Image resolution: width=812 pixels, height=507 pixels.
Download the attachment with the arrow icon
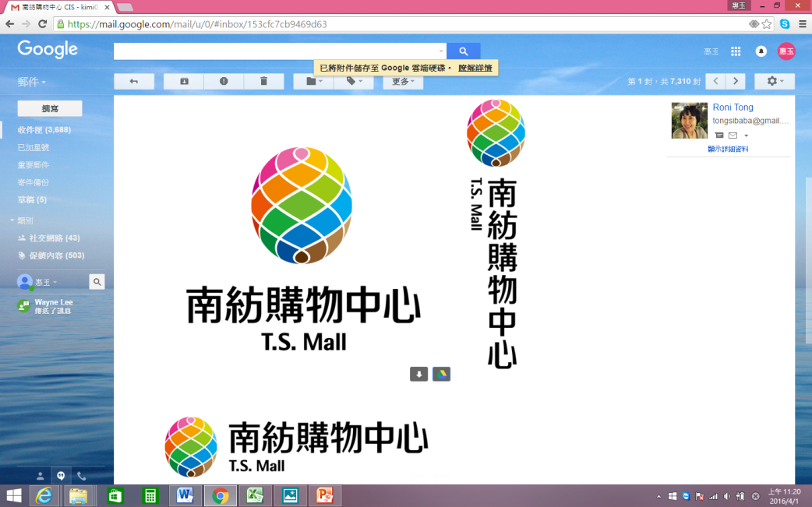(419, 374)
